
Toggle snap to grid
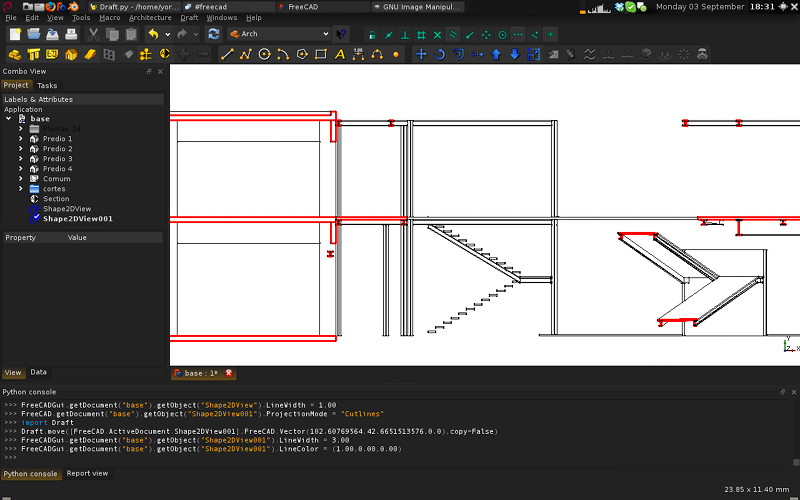421,35
